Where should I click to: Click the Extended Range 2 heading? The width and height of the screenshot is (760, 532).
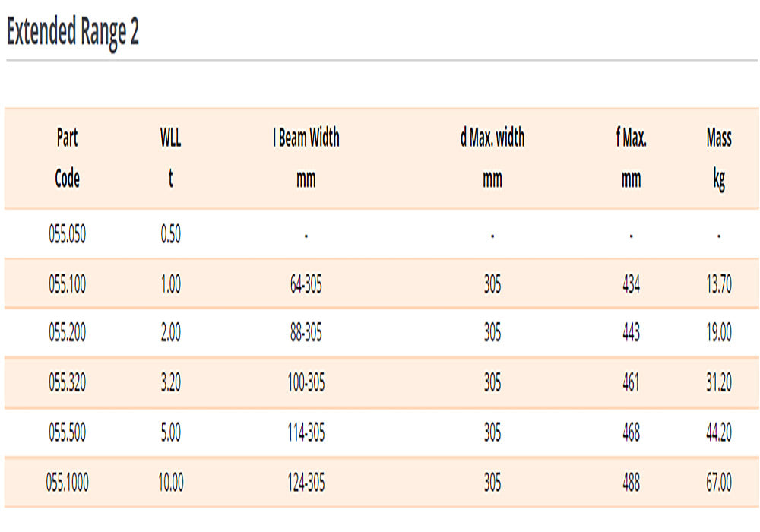[x=73, y=33]
